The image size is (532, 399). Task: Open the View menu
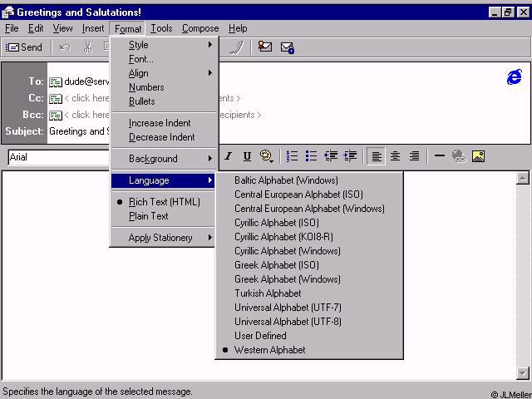63,28
